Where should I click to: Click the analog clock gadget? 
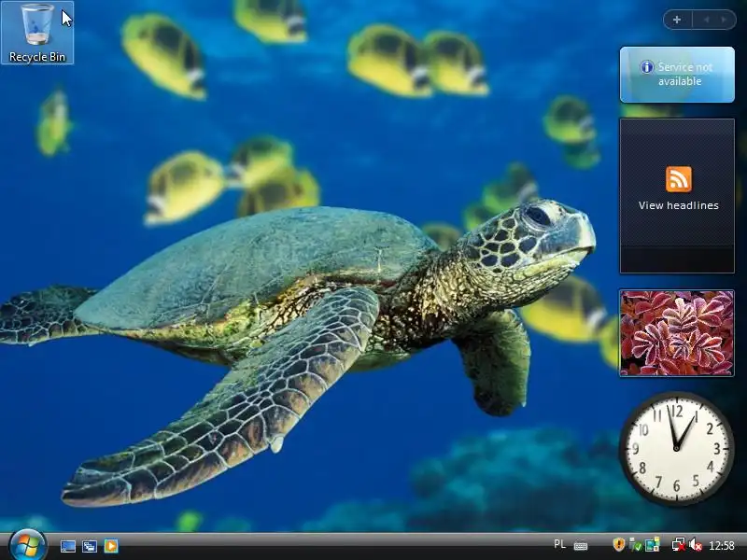pyautogui.click(x=676, y=449)
